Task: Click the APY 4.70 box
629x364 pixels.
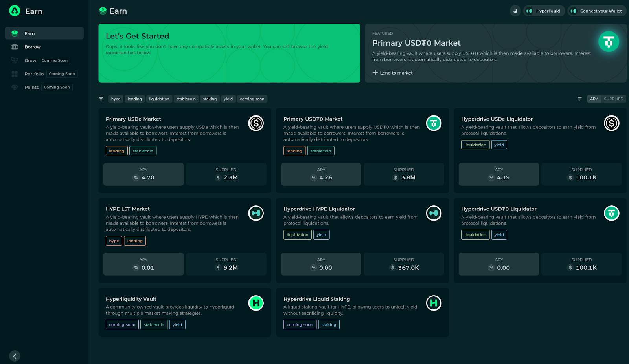Action: click(x=143, y=174)
